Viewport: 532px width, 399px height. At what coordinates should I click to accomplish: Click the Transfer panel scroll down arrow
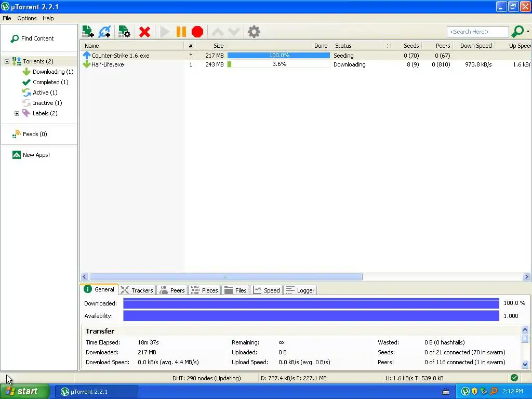tap(525, 365)
